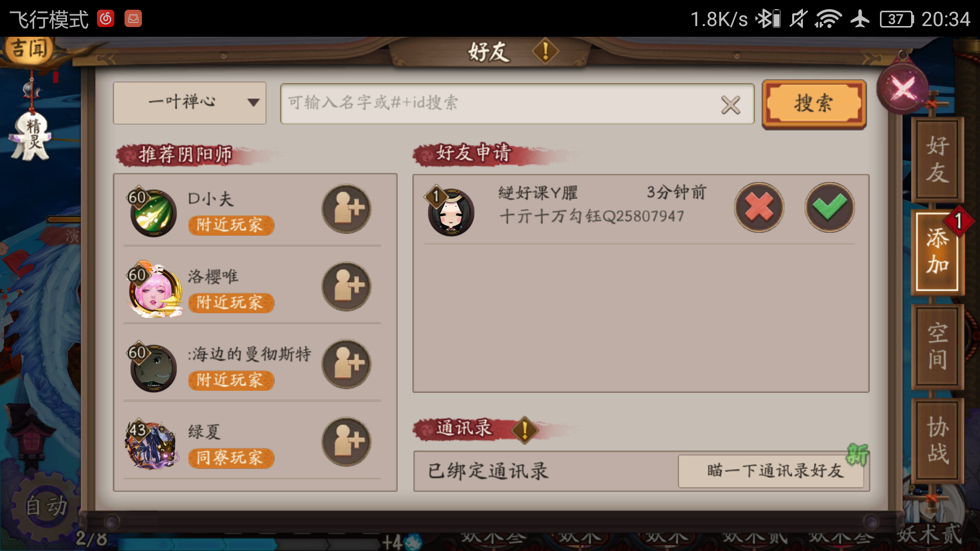980x551 pixels.
Task: Open the info icon beside 通讯录
Action: click(x=525, y=430)
